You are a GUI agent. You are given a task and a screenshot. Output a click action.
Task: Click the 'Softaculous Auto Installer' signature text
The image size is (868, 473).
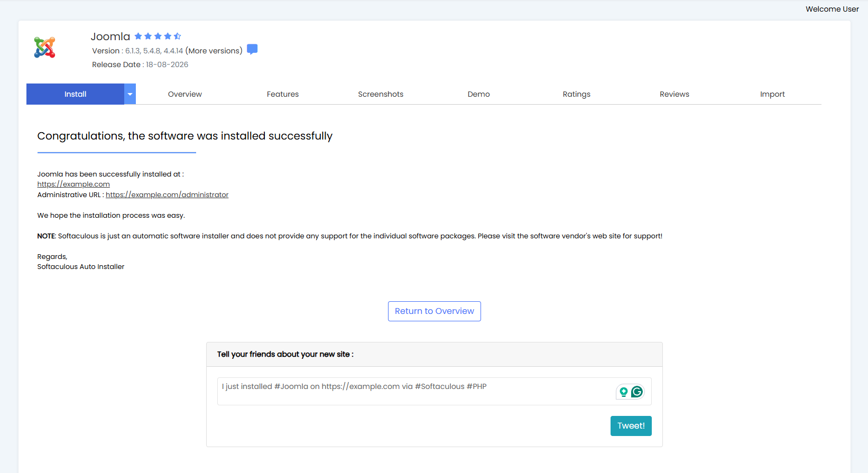tap(81, 267)
